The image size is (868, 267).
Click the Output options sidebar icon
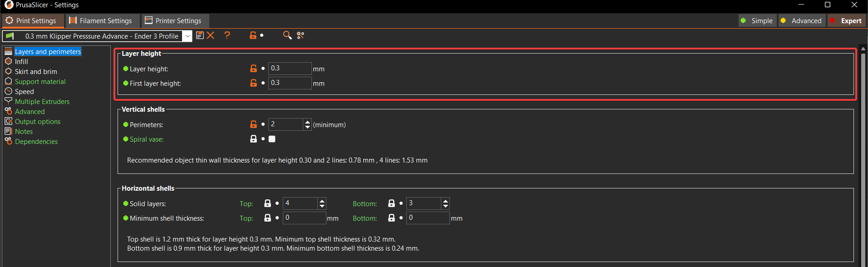(x=8, y=121)
